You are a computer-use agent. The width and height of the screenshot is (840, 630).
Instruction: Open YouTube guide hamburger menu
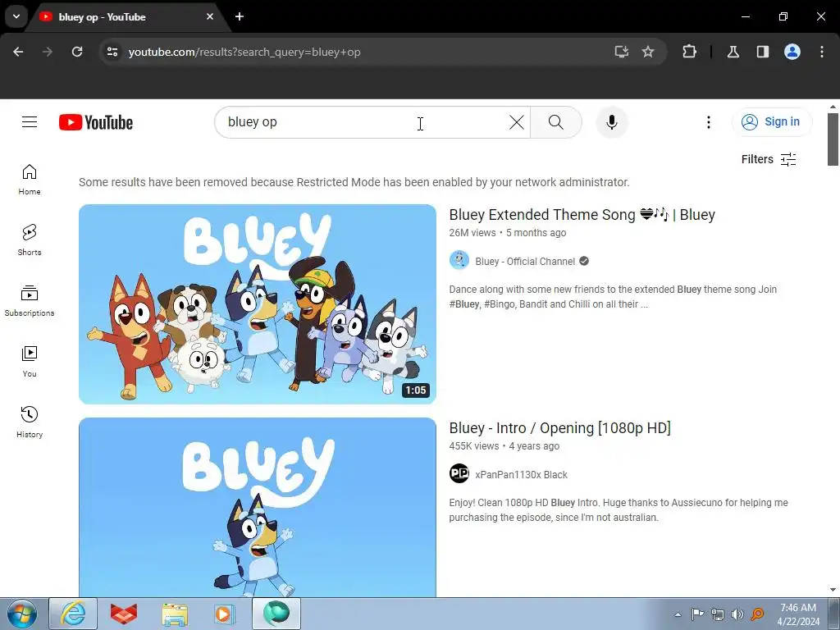[30, 122]
